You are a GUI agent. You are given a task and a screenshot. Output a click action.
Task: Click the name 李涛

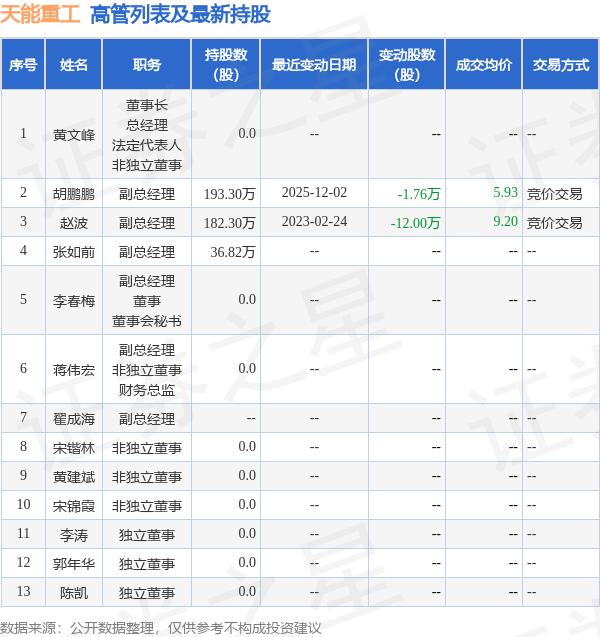point(74,535)
